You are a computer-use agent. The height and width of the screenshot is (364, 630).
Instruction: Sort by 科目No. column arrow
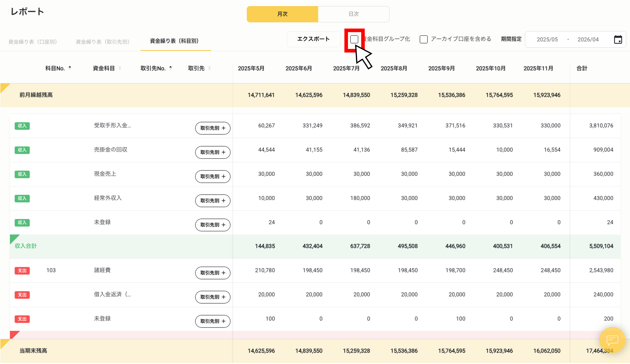pos(70,68)
